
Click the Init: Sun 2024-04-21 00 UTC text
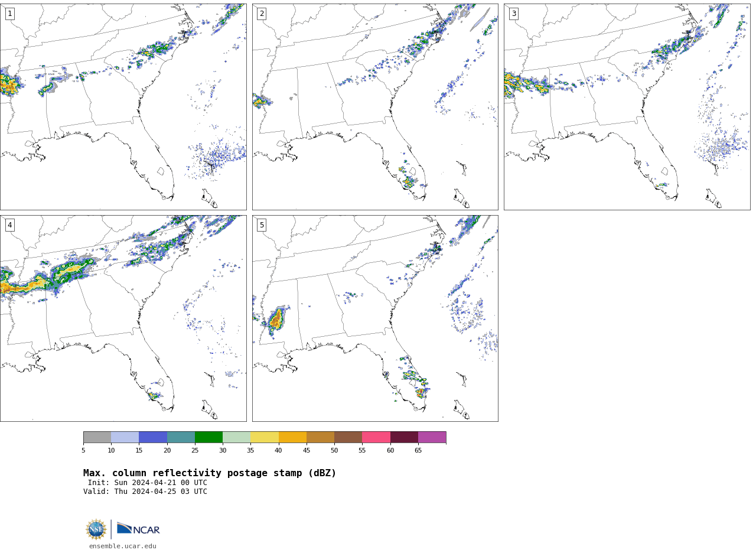[148, 483]
